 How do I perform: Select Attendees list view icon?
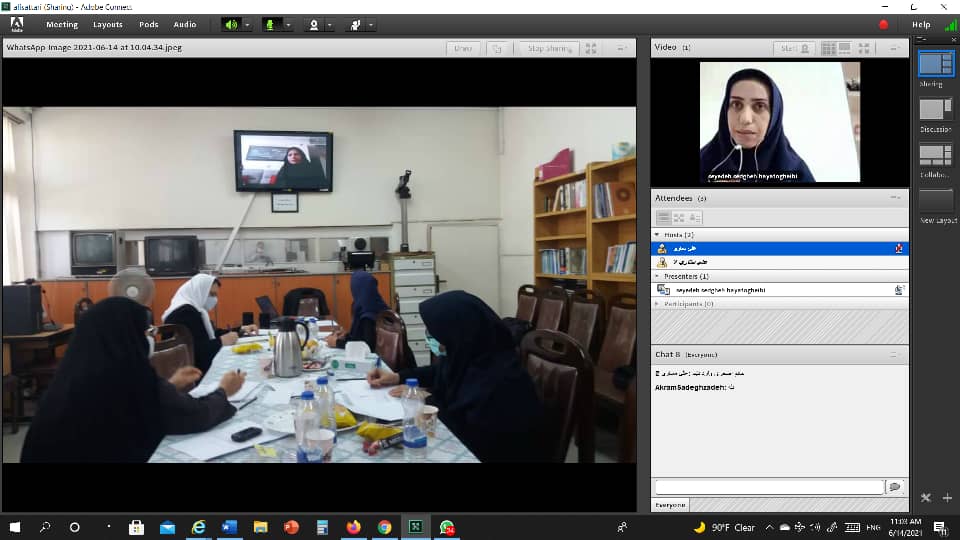pos(663,217)
